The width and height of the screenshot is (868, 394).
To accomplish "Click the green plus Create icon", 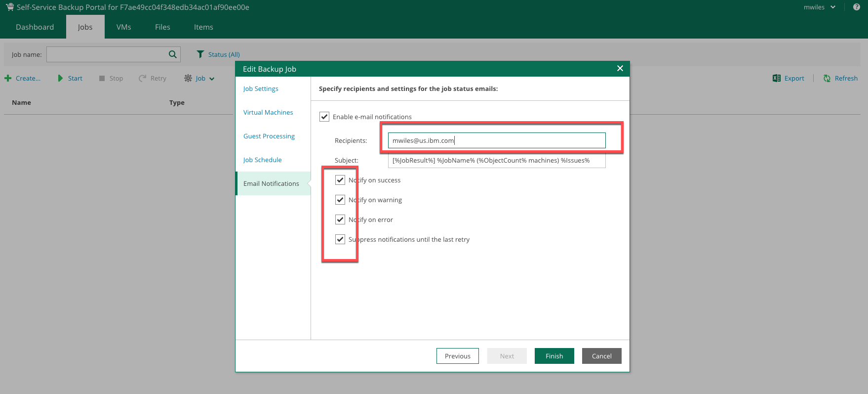I will coord(8,78).
